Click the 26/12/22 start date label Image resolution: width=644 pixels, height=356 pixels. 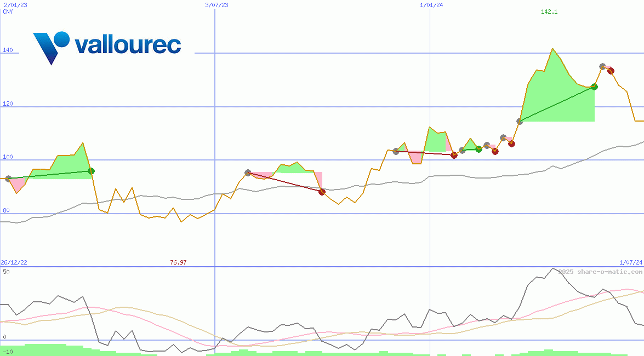pos(15,263)
